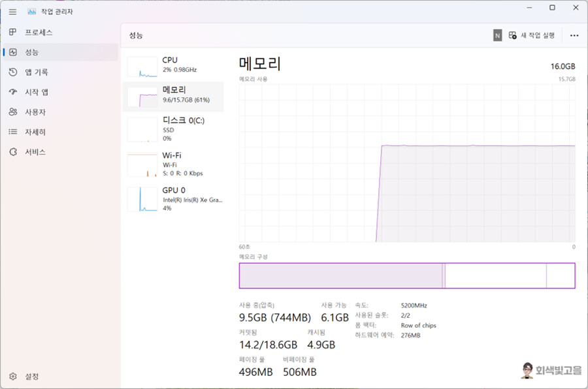This screenshot has width=588, height=389.
Task: Open the 사용자 (Users) page
Action: coord(36,112)
